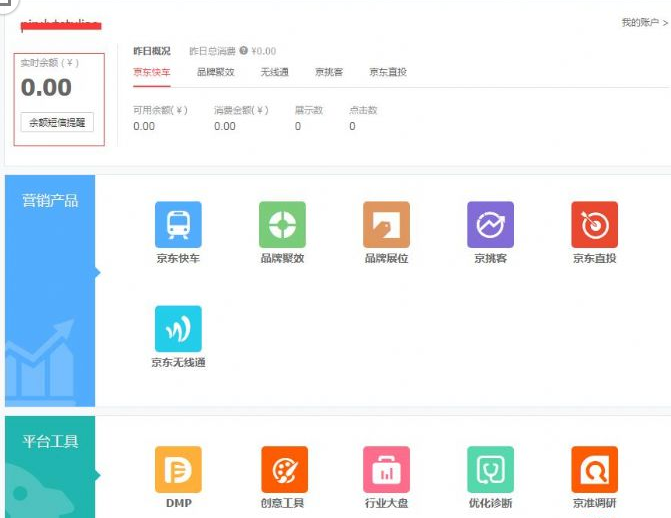Open the 京挑客 purple chart icon
This screenshot has width=671, height=518.
click(490, 224)
